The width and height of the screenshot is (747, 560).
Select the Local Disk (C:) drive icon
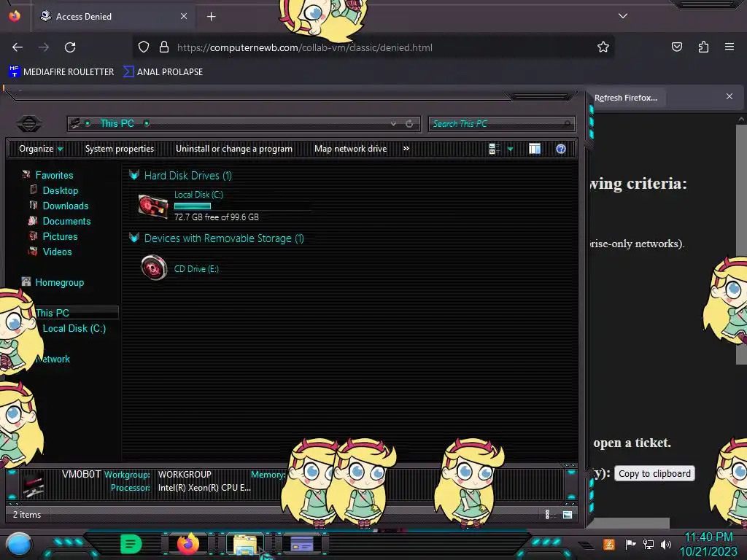click(153, 206)
